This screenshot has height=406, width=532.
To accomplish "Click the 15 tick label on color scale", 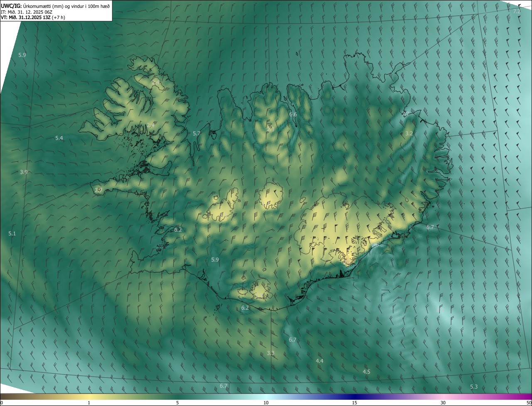I will point(355,403).
